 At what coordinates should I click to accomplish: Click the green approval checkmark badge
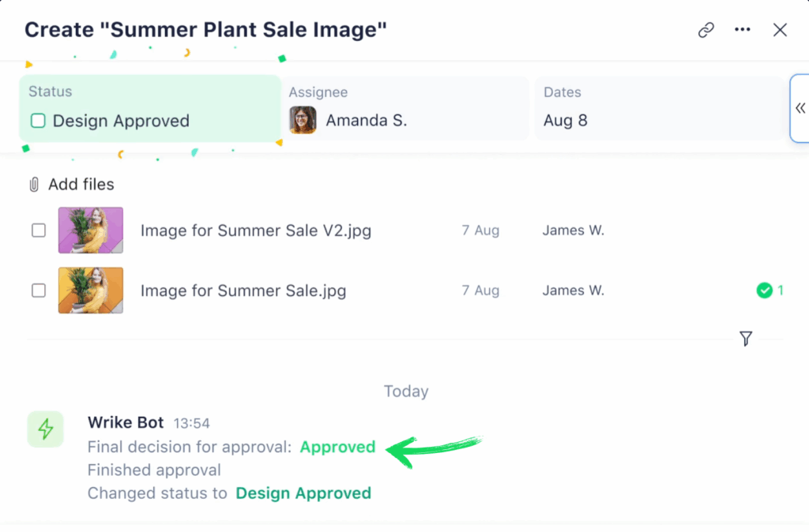(764, 290)
